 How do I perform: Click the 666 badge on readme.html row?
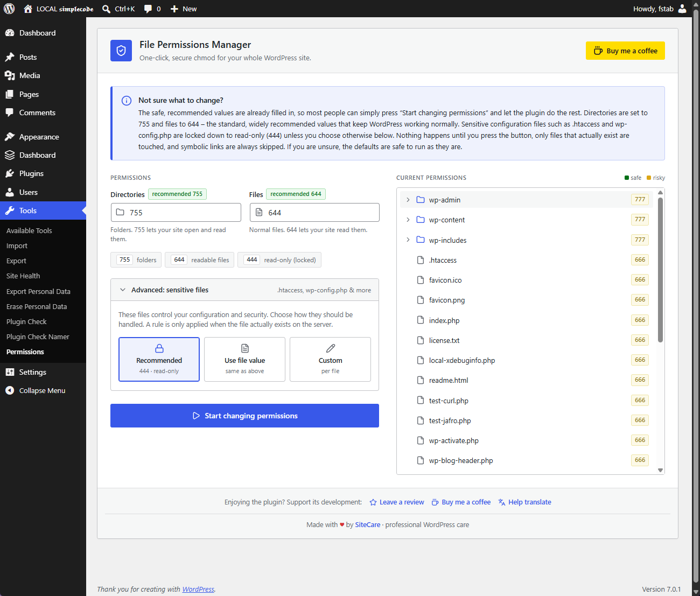tap(640, 380)
